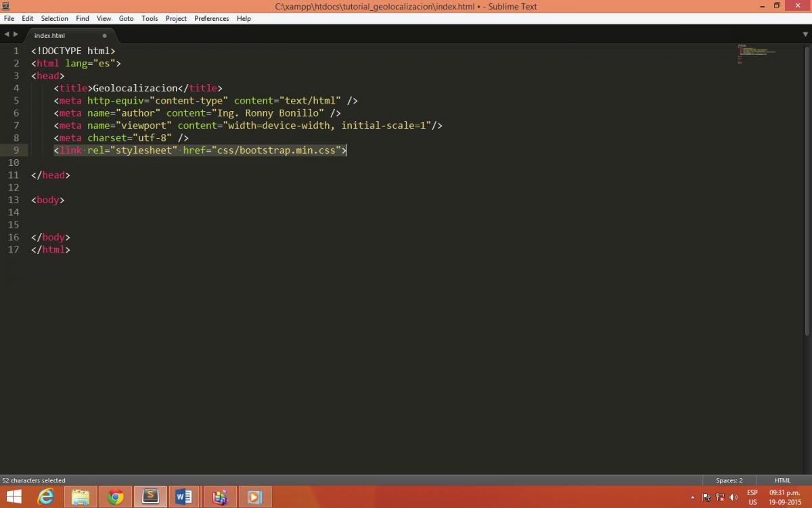Click the Sublime Text taskbar icon

click(x=150, y=496)
